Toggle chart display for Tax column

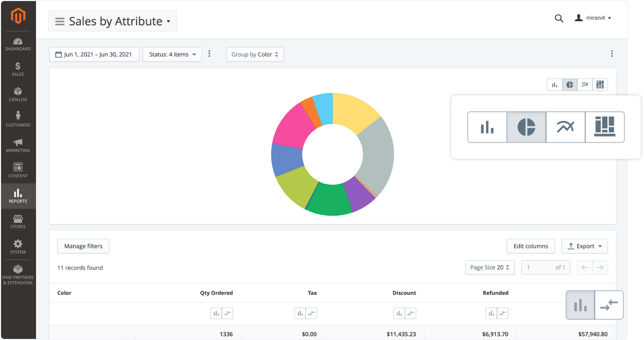[x=300, y=314]
